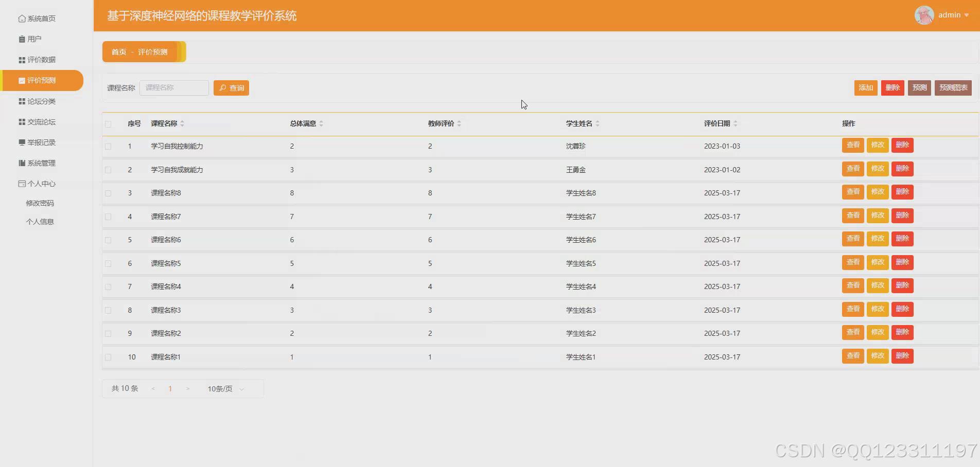
Task: Click the card icon beside 个人中心
Action: (x=22, y=184)
